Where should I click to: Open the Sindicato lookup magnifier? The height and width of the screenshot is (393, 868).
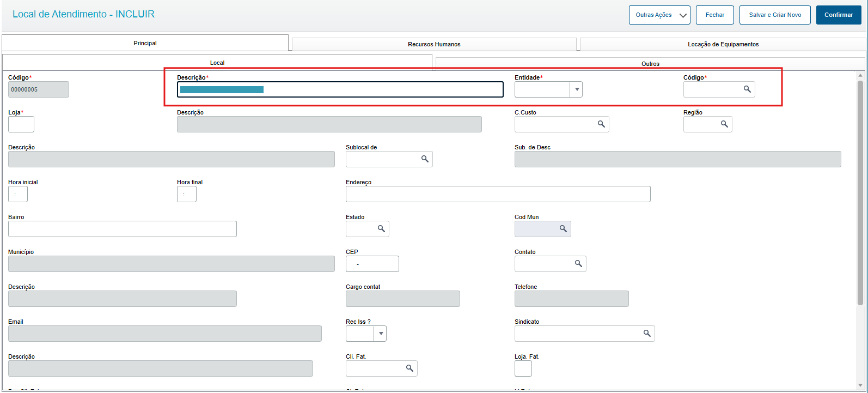(647, 334)
